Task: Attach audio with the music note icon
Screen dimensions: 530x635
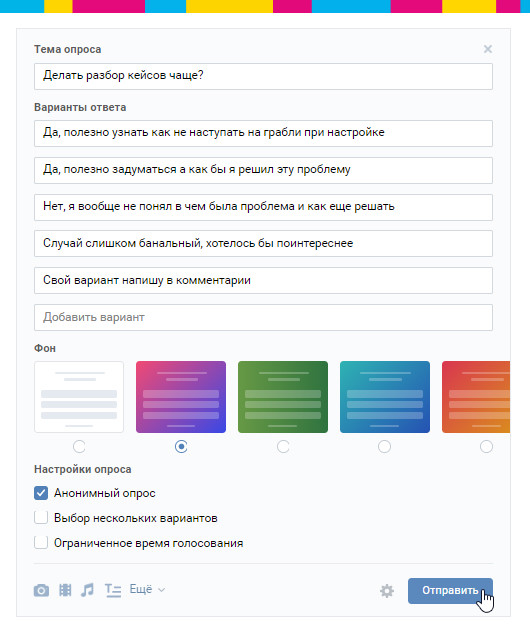Action: click(87, 590)
